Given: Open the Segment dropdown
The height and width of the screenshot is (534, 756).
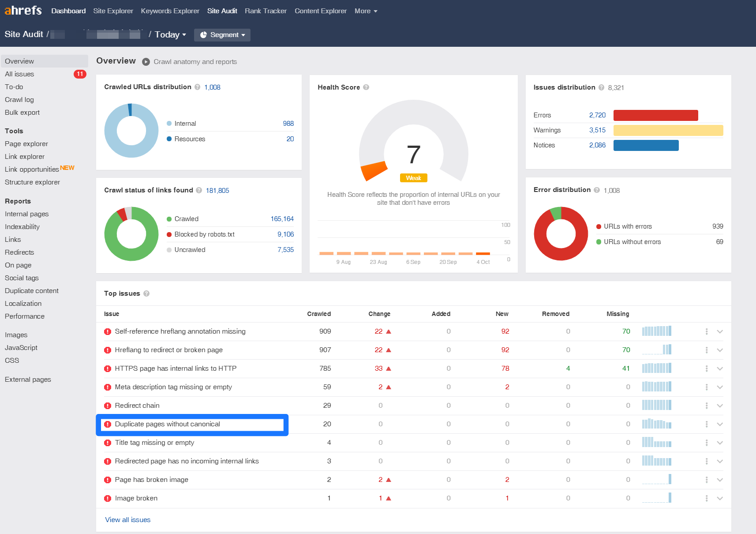Looking at the screenshot, I should click(222, 35).
